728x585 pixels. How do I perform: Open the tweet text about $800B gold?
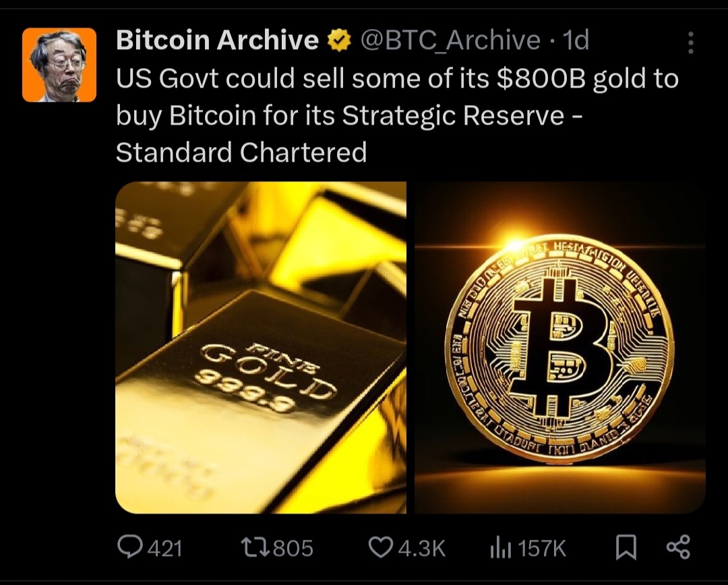click(x=398, y=116)
